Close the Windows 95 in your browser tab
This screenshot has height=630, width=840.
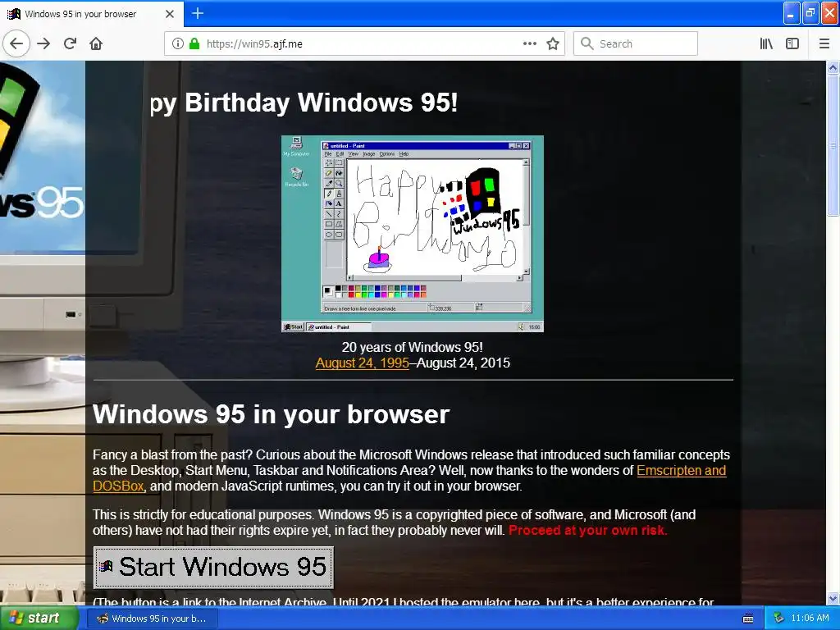coord(169,14)
